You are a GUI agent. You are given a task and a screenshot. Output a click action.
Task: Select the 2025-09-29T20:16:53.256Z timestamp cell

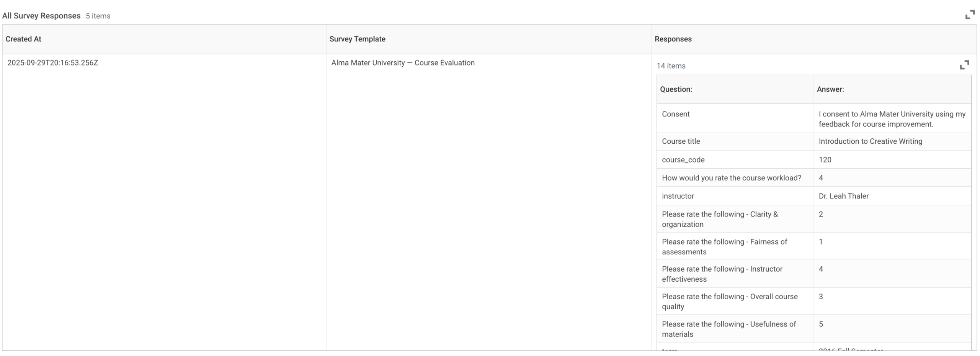click(53, 63)
